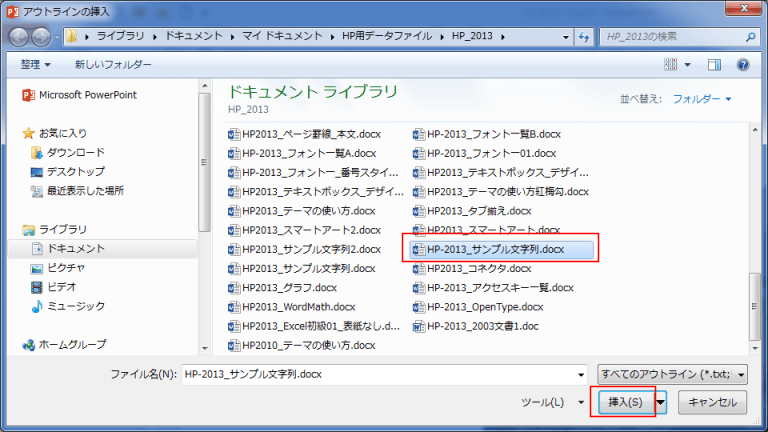Image resolution: width=768 pixels, height=432 pixels.
Task: Select HP2013_サンプル文字列2.docx file
Action: click(304, 250)
